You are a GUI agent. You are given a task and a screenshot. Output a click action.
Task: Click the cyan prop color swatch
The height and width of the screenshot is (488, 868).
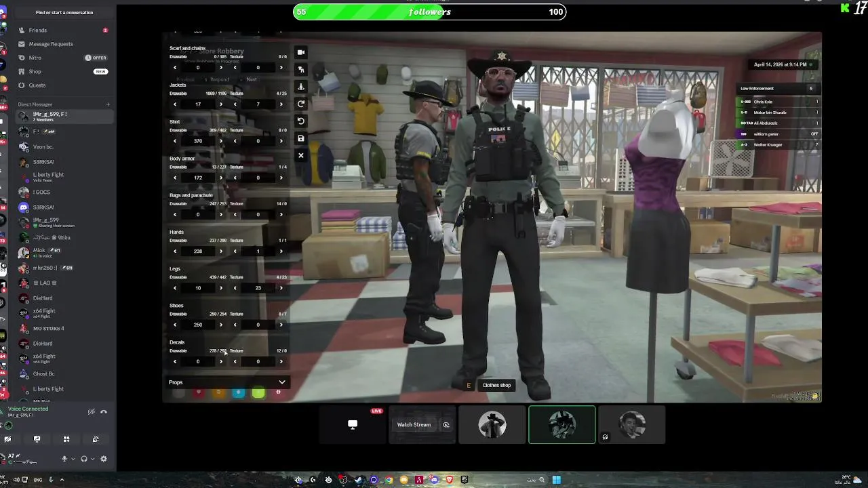click(238, 393)
